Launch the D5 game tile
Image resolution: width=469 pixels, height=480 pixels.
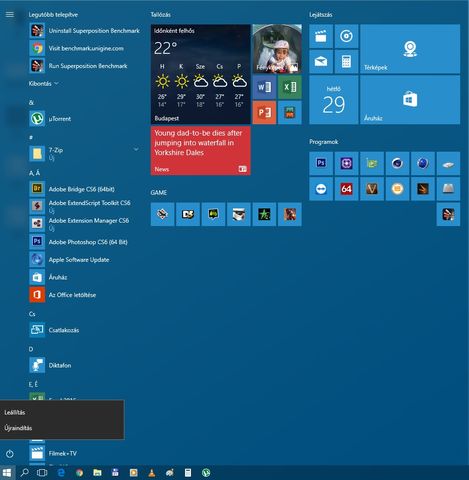188,214
